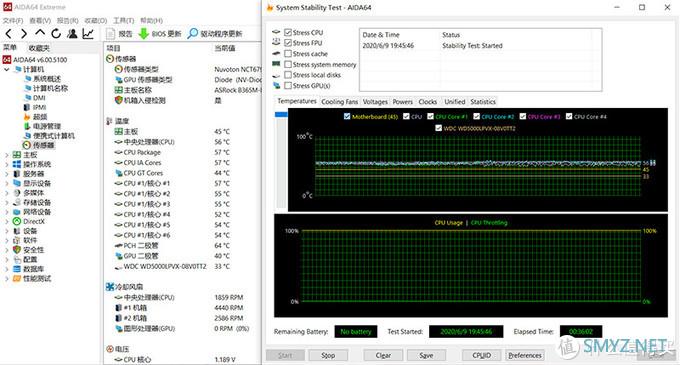The width and height of the screenshot is (680, 365).
Task: Open driver update magnifier icon
Action: point(193,34)
